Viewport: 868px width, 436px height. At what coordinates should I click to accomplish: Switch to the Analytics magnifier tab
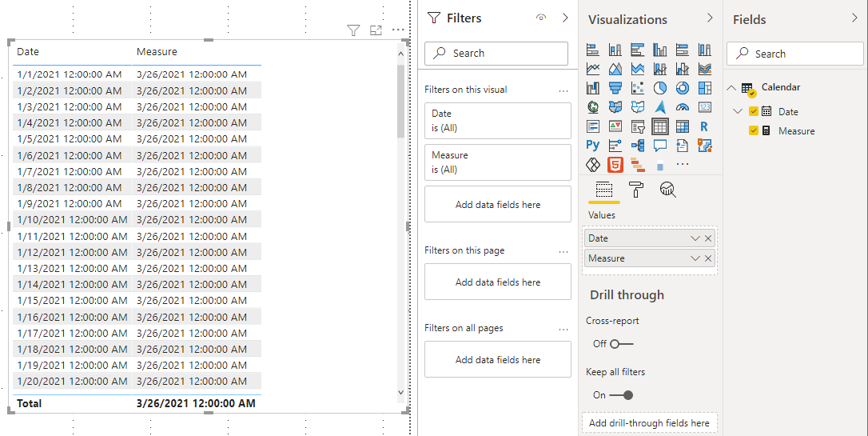(x=668, y=190)
